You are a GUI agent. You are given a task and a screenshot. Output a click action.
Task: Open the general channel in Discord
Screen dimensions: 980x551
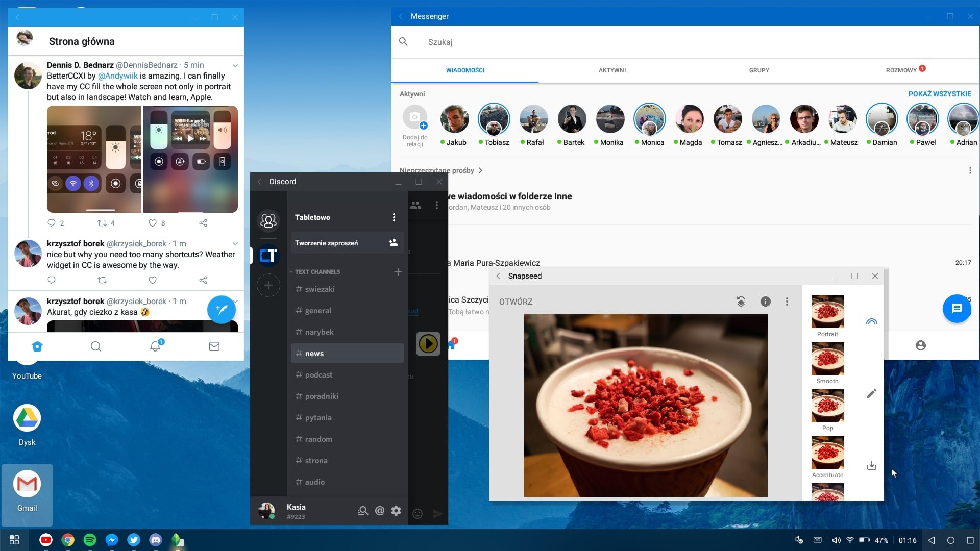coord(348,311)
